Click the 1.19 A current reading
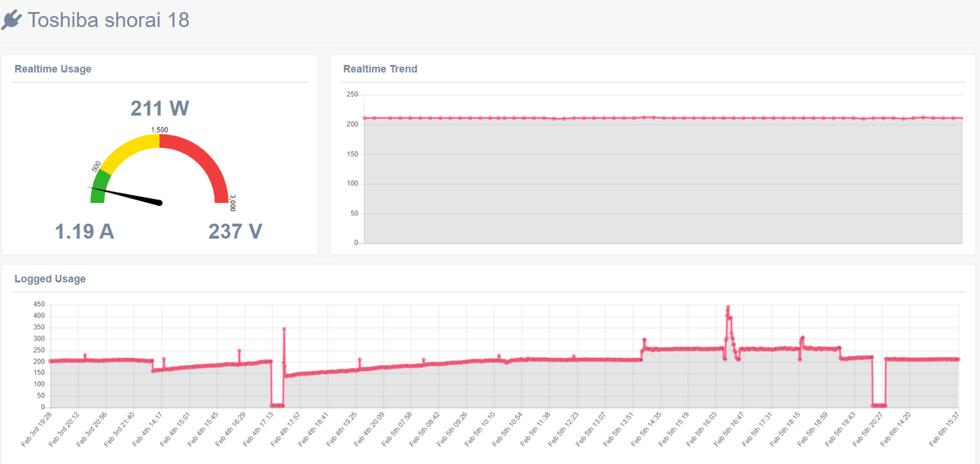This screenshot has height=464, width=980. pyautogui.click(x=84, y=230)
